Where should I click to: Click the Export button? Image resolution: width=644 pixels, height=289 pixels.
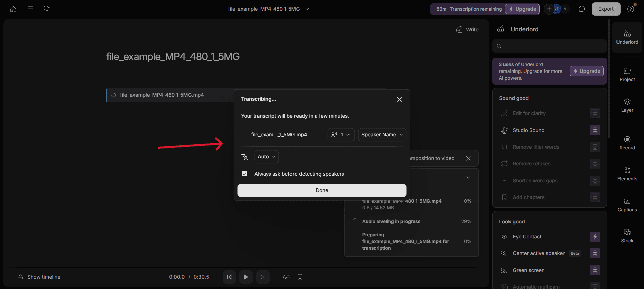coord(606,9)
